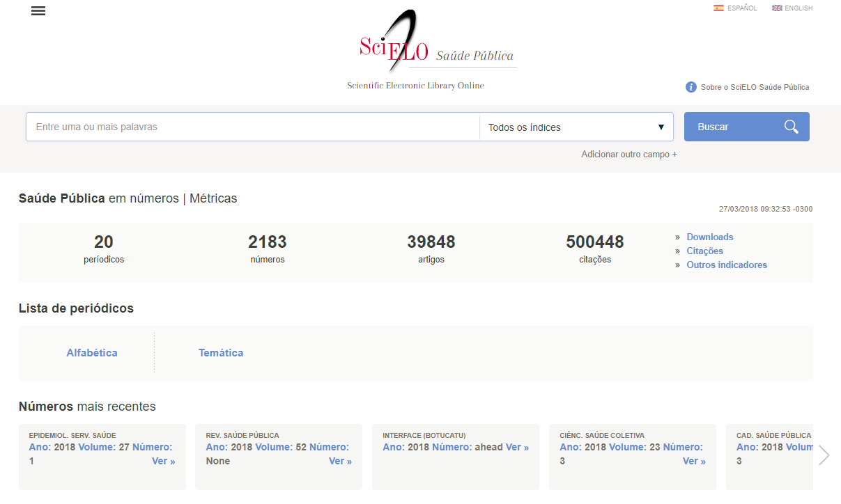841x504 pixels.
Task: Click the INTERFACE (BOTUCATU) title
Action: 424,436
